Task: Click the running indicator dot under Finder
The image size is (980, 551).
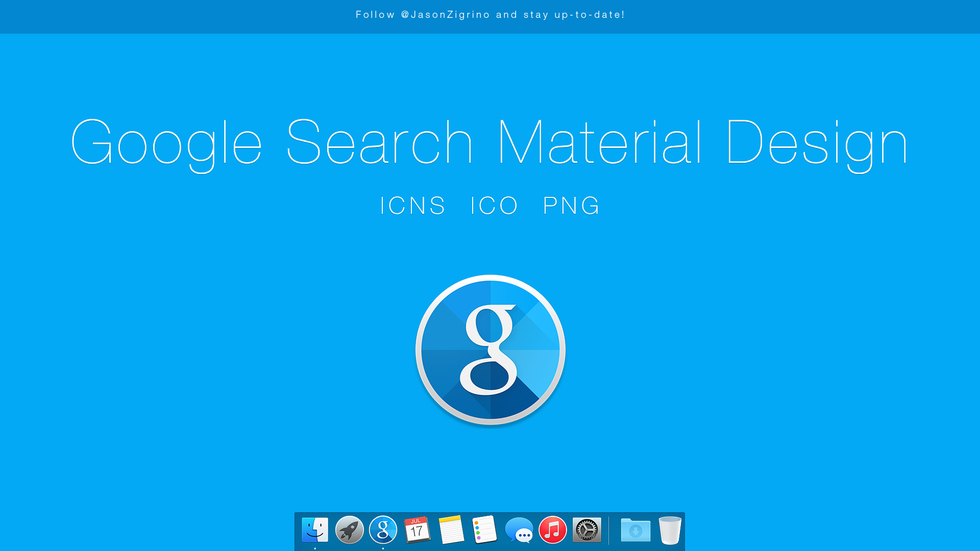Action: click(x=315, y=547)
